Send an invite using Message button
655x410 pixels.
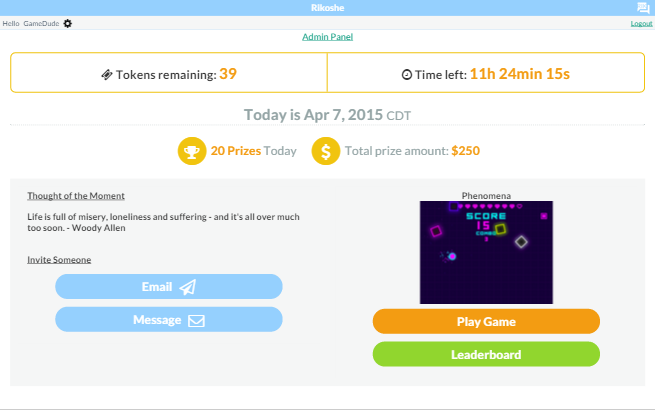click(x=169, y=320)
